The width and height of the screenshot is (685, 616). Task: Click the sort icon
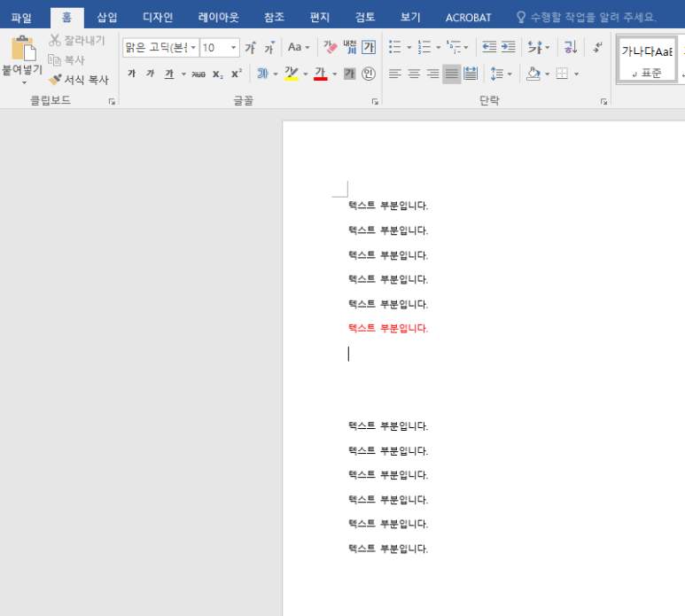click(571, 47)
